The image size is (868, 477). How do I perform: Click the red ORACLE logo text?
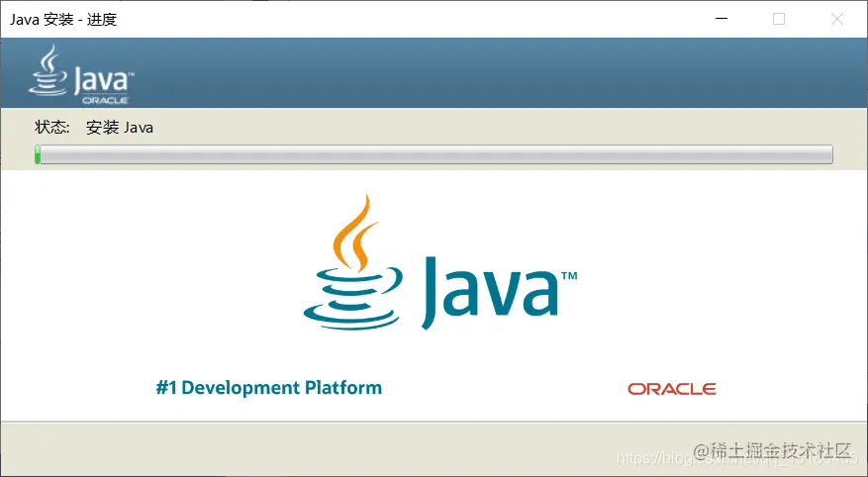671,389
